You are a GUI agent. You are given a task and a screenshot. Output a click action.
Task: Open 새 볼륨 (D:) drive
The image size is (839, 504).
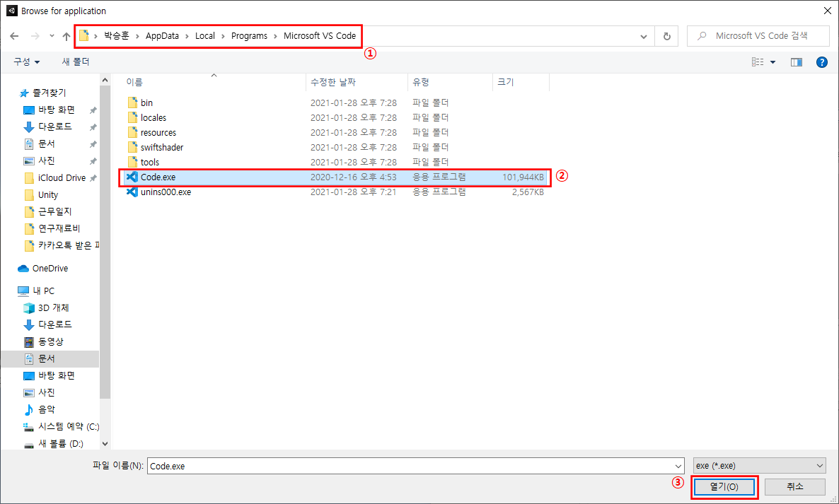pos(60,444)
